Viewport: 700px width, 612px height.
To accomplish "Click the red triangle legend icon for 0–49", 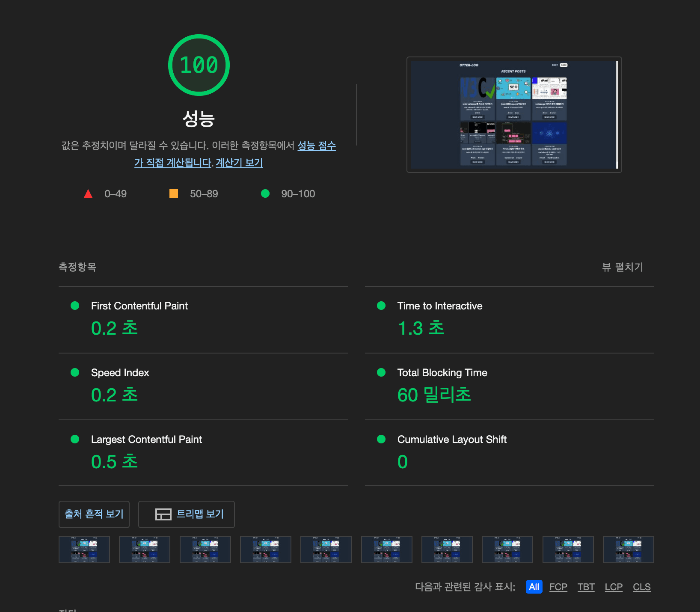I will tap(89, 193).
